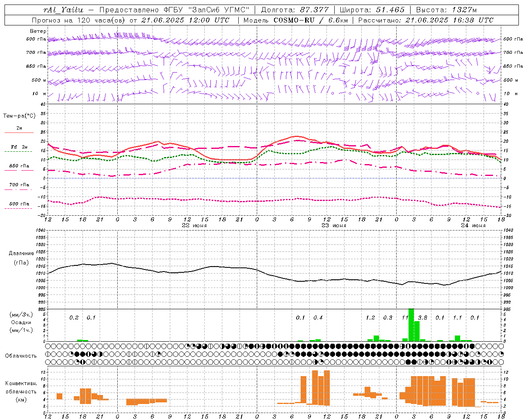
Task: Click the Тем-ра(°C) axis label
Action: pos(20,116)
